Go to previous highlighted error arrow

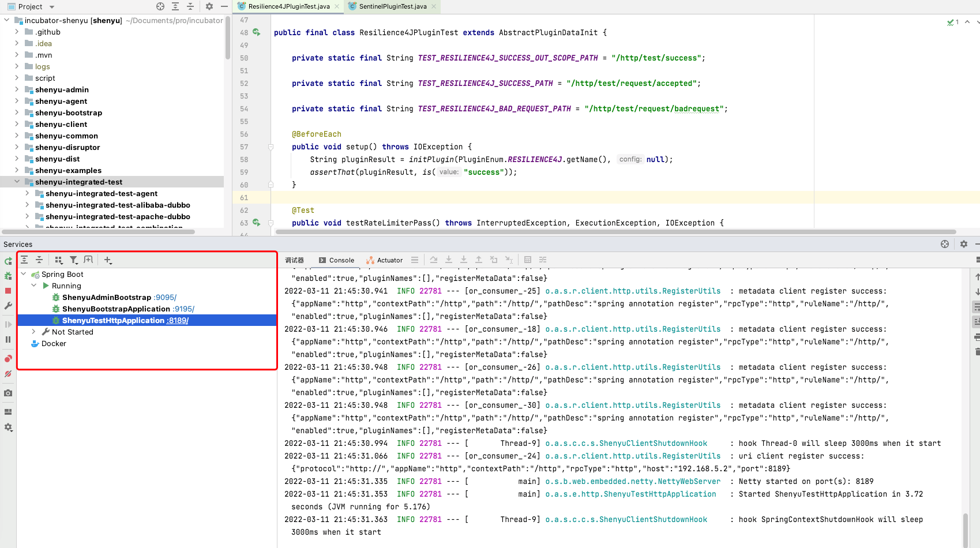point(967,22)
